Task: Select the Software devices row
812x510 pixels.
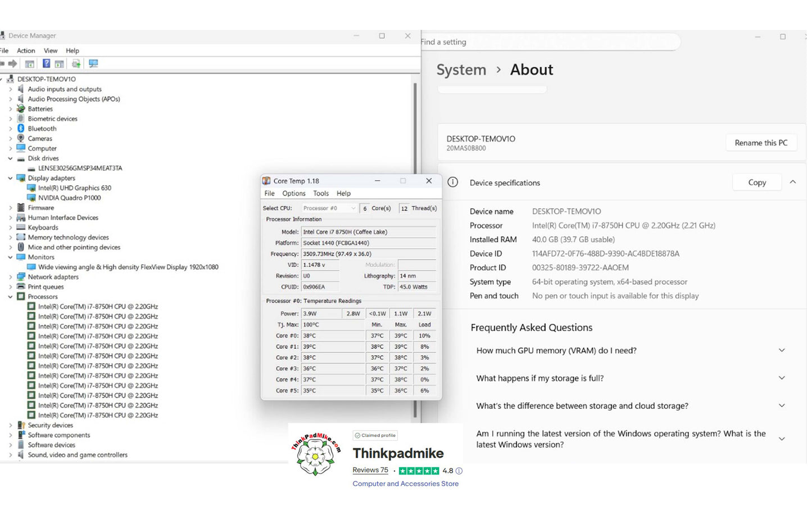Action: [x=52, y=445]
